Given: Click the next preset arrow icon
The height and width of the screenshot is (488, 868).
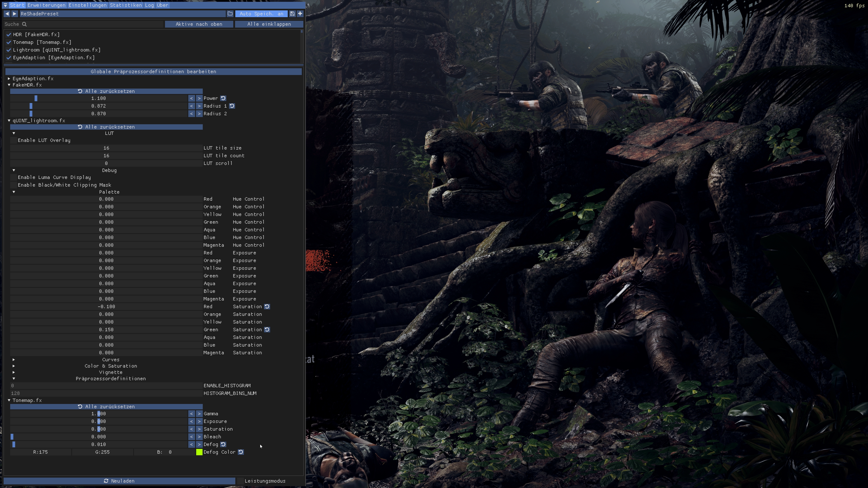Looking at the screenshot, I should [14, 14].
